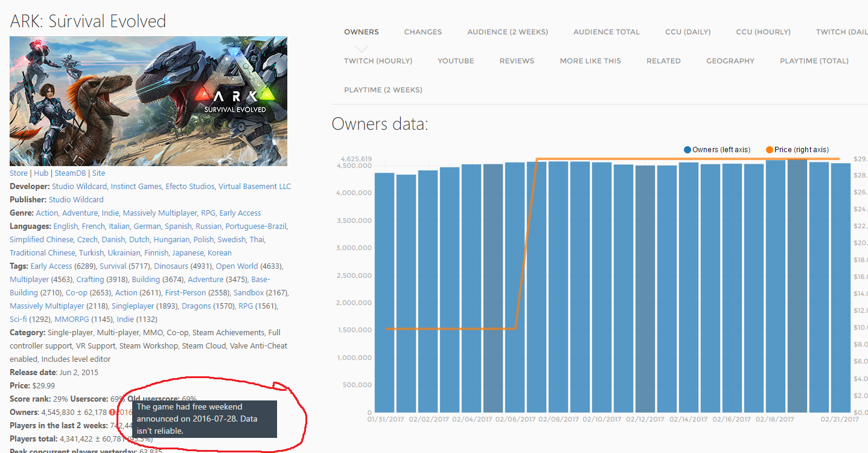Screen dimensions: 868x453
Task: Switch to CCU (Daily) tab
Action: [x=688, y=32]
